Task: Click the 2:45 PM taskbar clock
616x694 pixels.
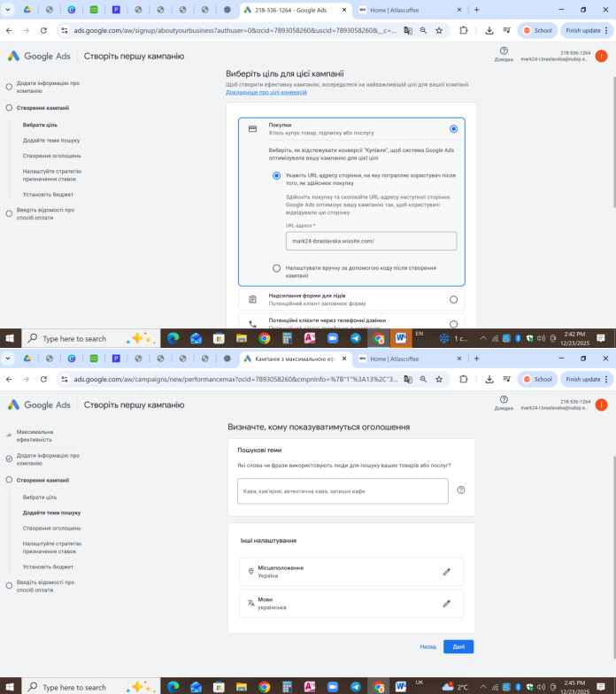Action: pos(575,687)
